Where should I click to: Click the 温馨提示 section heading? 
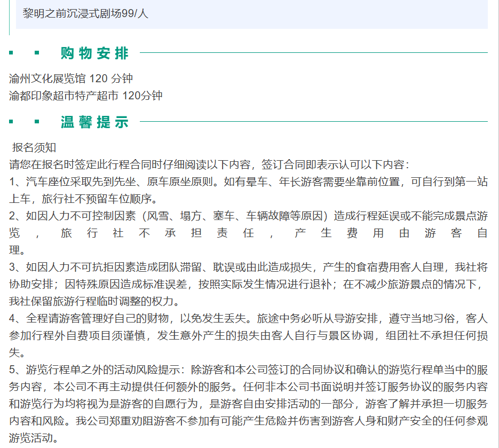coord(94,122)
